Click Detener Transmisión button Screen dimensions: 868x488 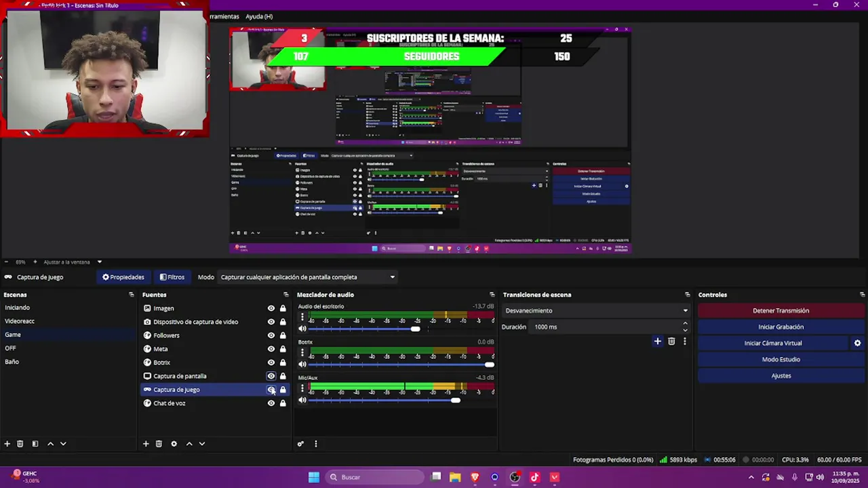pyautogui.click(x=781, y=310)
